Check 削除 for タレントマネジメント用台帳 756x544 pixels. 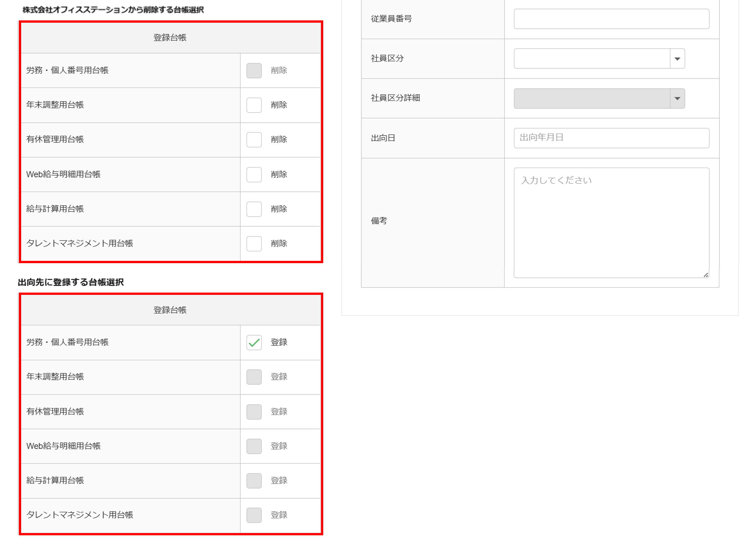click(x=254, y=243)
